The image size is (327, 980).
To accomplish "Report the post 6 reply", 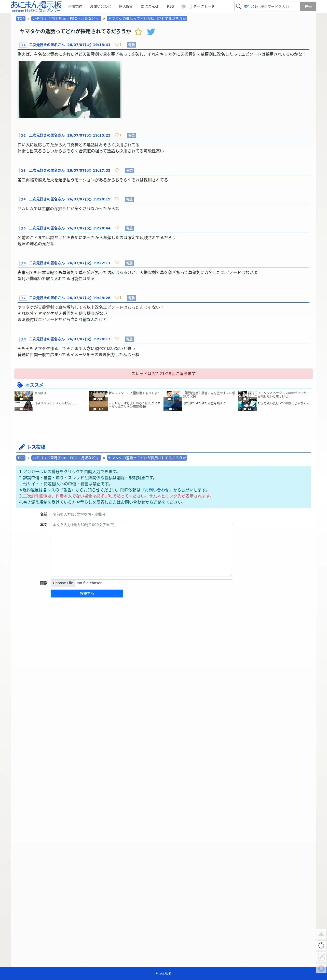I will (x=130, y=263).
